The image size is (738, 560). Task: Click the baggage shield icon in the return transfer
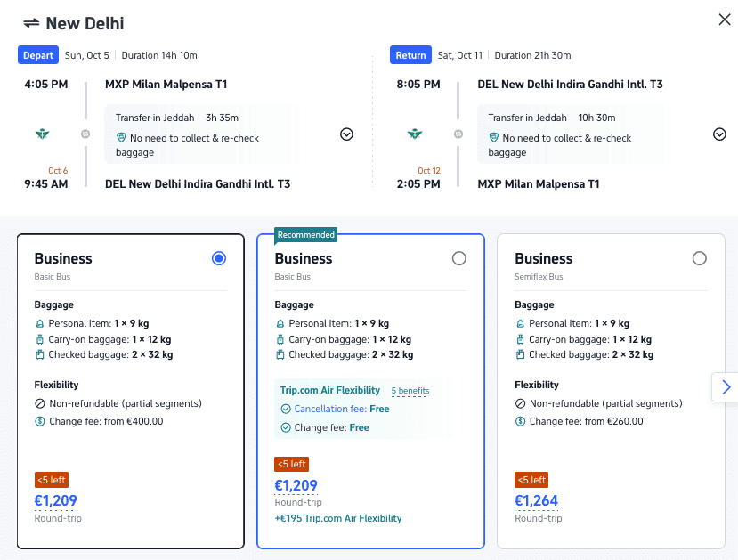(x=494, y=138)
